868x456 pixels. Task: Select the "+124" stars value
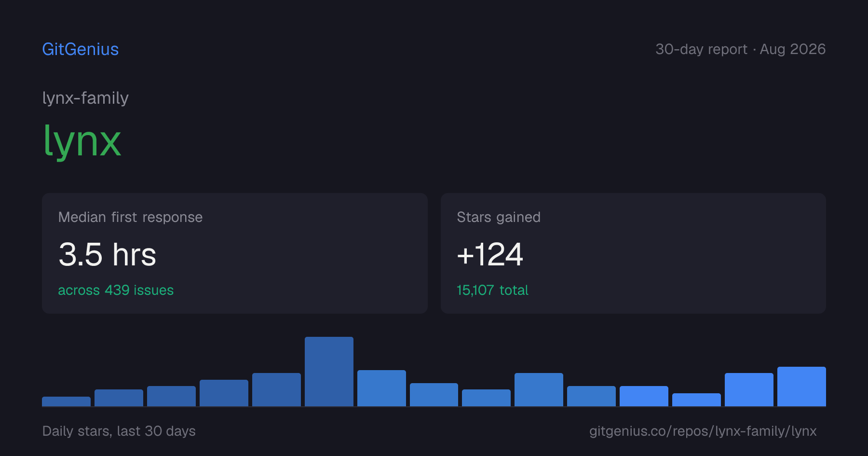click(490, 254)
